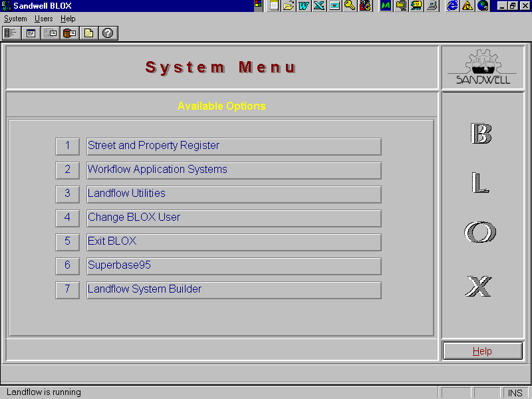Viewport: 532px width, 399px height.
Task: Click the yellow FTP smiley shortcut icon
Action: (x=416, y=5)
